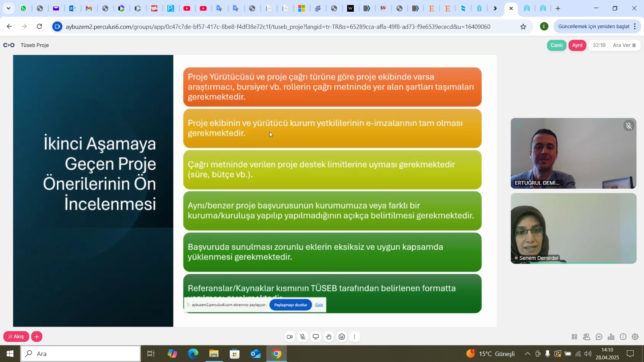Expand the browser tab search chevron

8,8
